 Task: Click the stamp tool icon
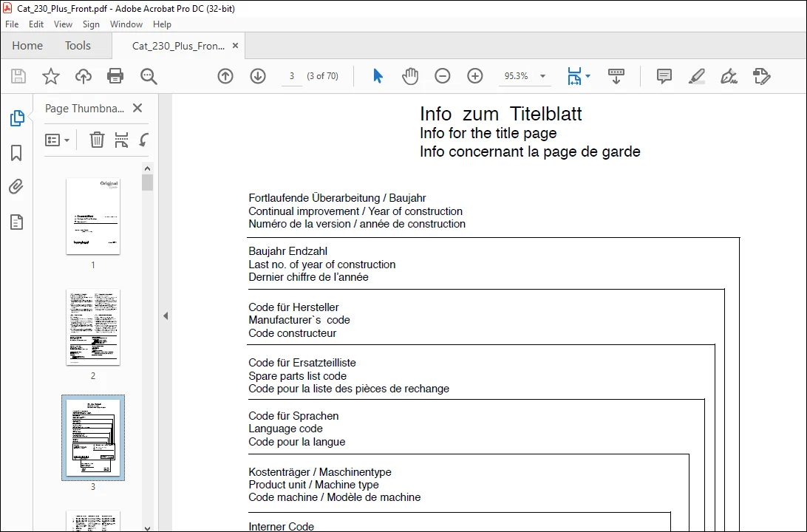coord(761,76)
